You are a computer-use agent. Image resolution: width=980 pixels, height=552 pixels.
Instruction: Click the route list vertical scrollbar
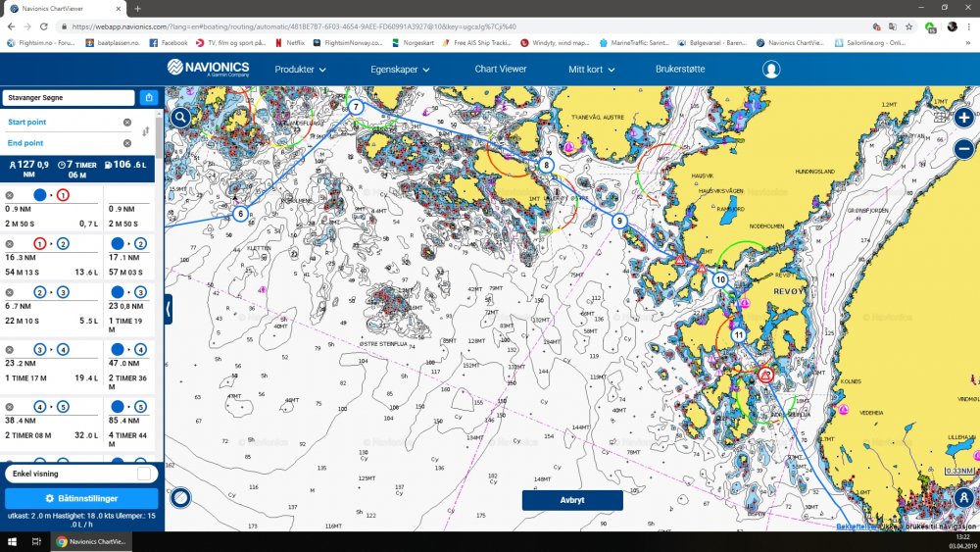click(x=160, y=137)
